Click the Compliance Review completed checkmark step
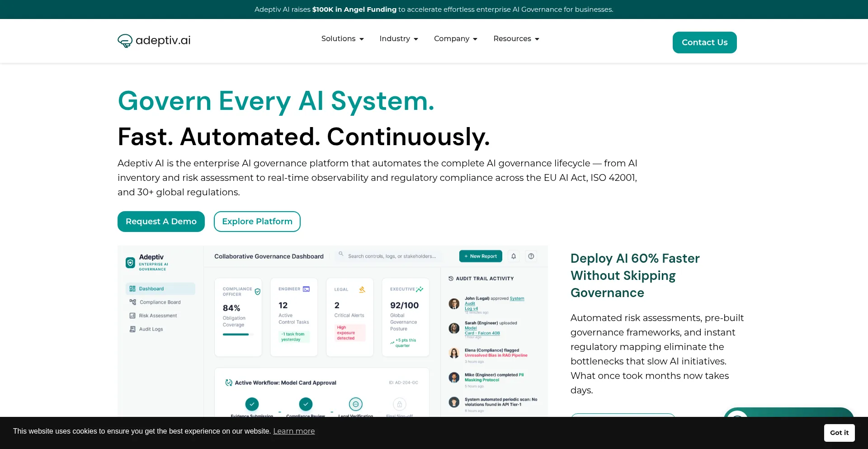Image resolution: width=868 pixels, height=449 pixels. [x=306, y=404]
